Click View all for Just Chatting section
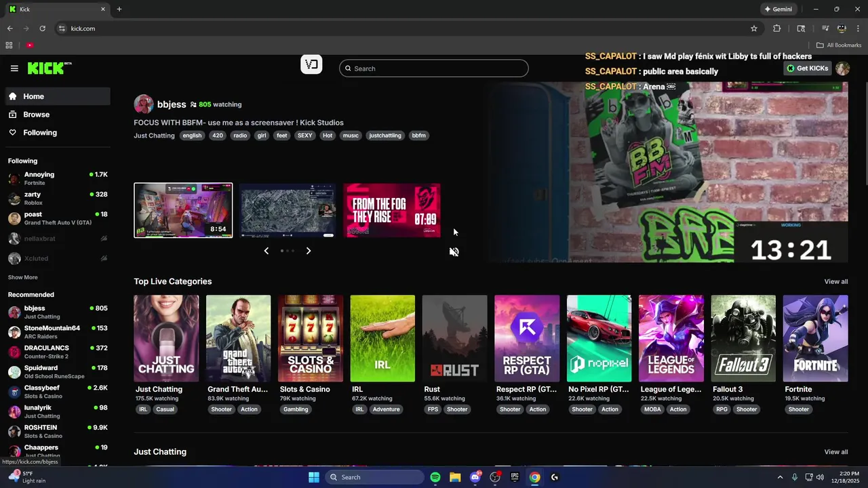This screenshot has height=488, width=868. pos(835,452)
